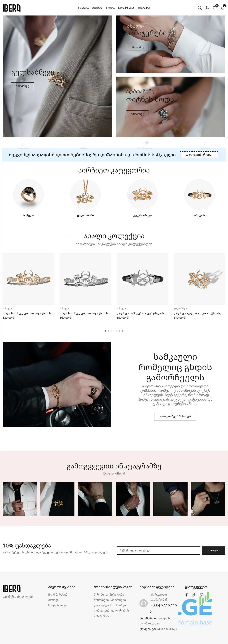
Task: Click the IBERO logo in header
Action: (x=12, y=8)
